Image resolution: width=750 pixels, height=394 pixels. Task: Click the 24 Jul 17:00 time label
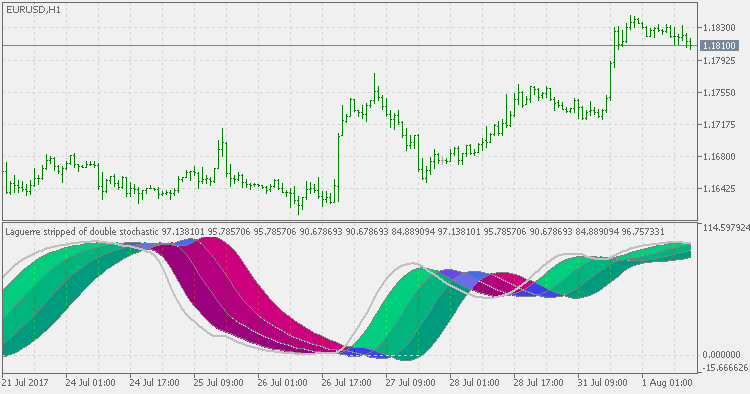(x=154, y=383)
